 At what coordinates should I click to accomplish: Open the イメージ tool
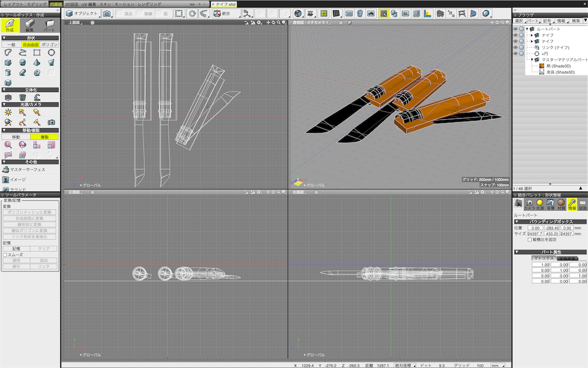click(14, 180)
